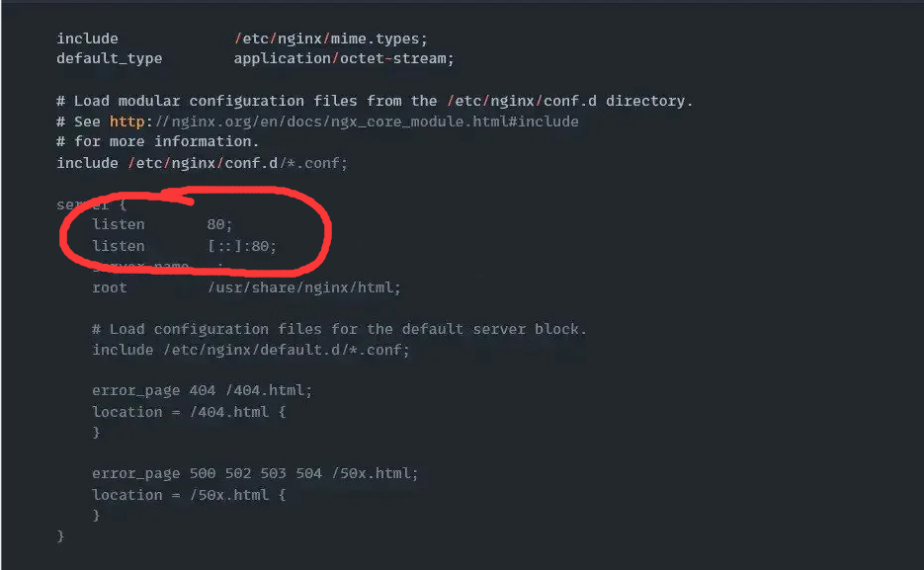The image size is (924, 570).
Task: Click the 'Load modular configuration files' comment
Action: pyautogui.click(x=375, y=102)
